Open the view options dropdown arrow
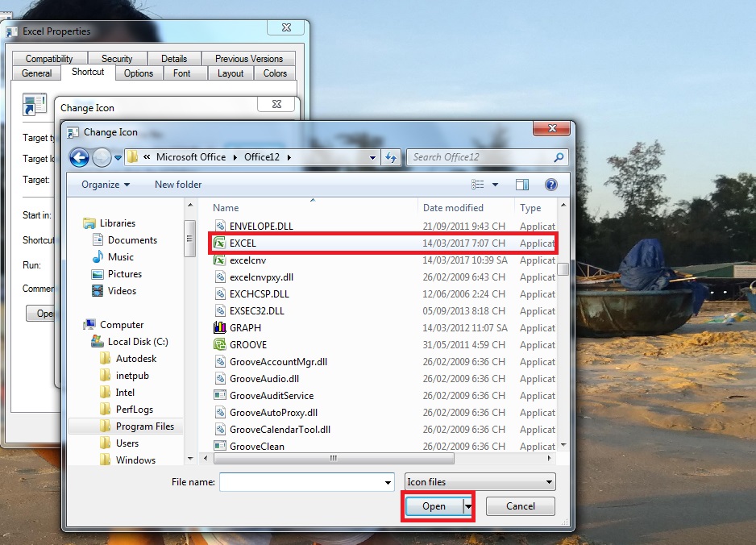The width and height of the screenshot is (756, 545). coord(495,185)
